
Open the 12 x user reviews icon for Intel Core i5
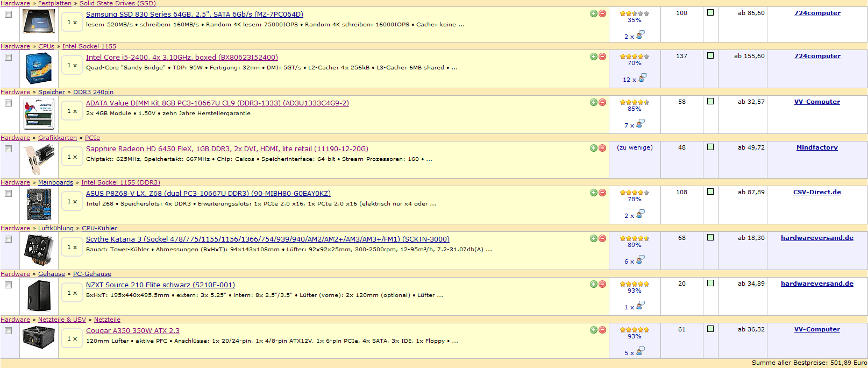643,78
